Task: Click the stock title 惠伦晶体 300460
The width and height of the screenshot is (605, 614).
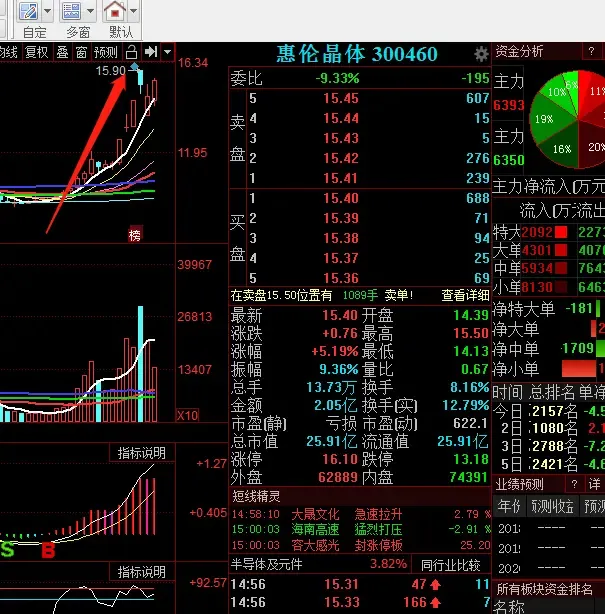Action: coord(357,54)
